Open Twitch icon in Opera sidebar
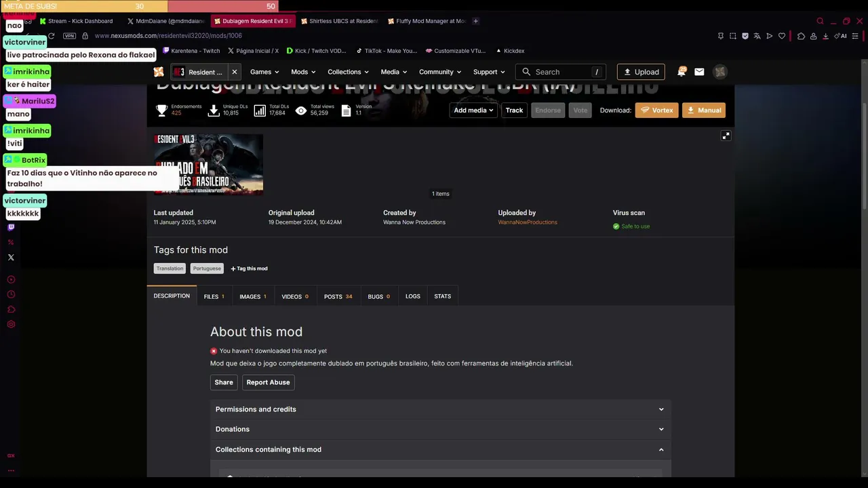 [x=11, y=228]
